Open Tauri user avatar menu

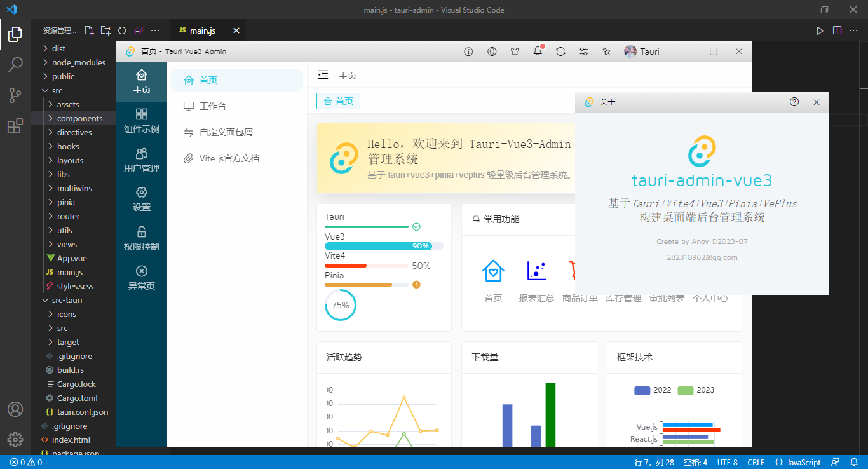(642, 51)
